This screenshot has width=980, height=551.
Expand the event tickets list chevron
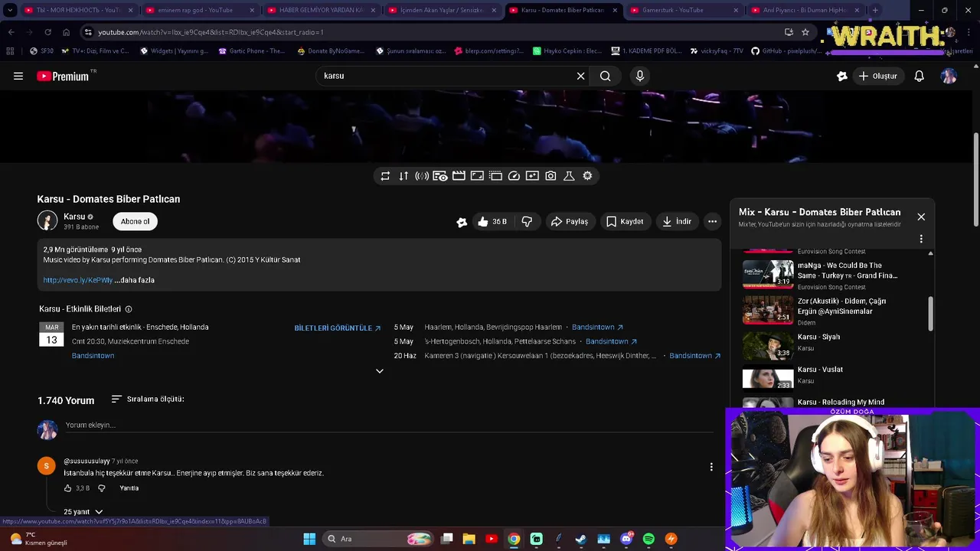(379, 371)
